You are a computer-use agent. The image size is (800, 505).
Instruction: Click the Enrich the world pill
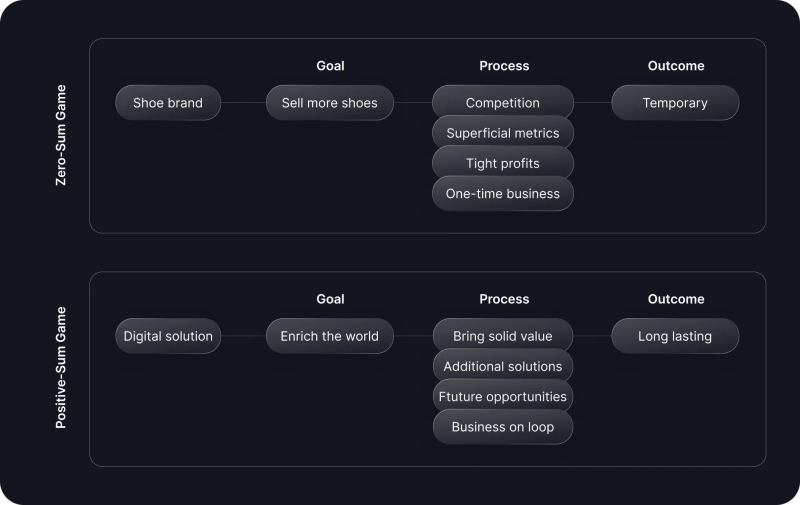click(330, 336)
